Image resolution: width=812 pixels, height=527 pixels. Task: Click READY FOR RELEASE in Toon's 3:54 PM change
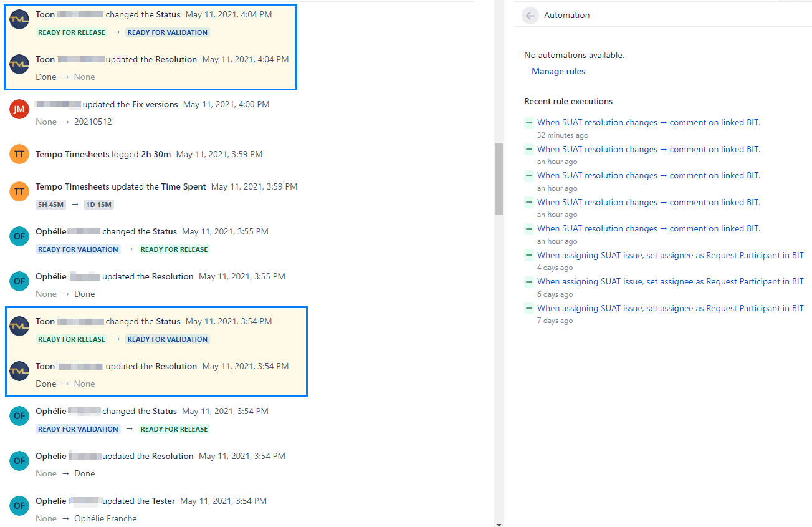[x=71, y=339]
